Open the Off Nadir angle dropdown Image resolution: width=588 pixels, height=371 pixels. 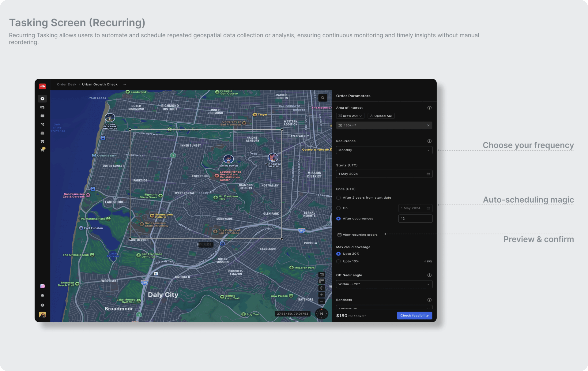(x=384, y=284)
